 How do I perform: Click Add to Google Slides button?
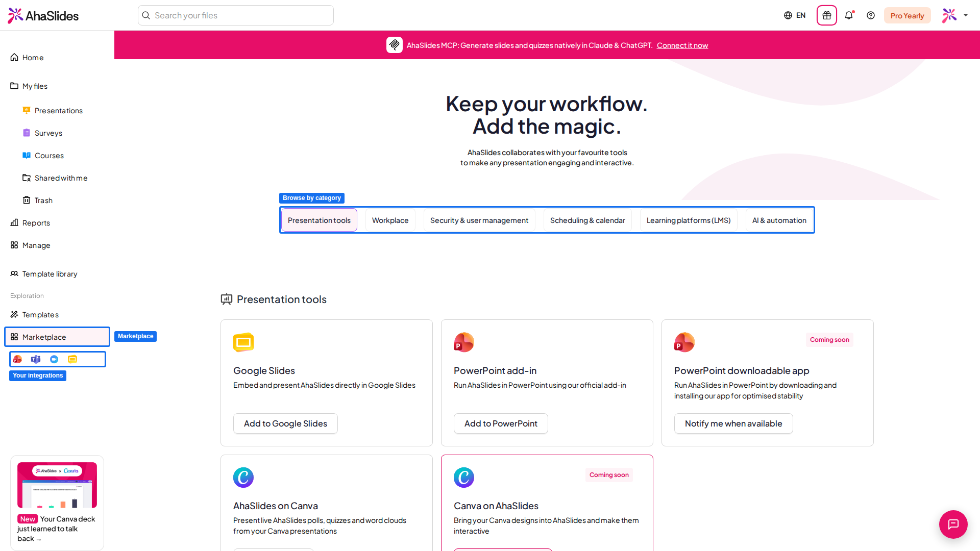click(x=285, y=423)
